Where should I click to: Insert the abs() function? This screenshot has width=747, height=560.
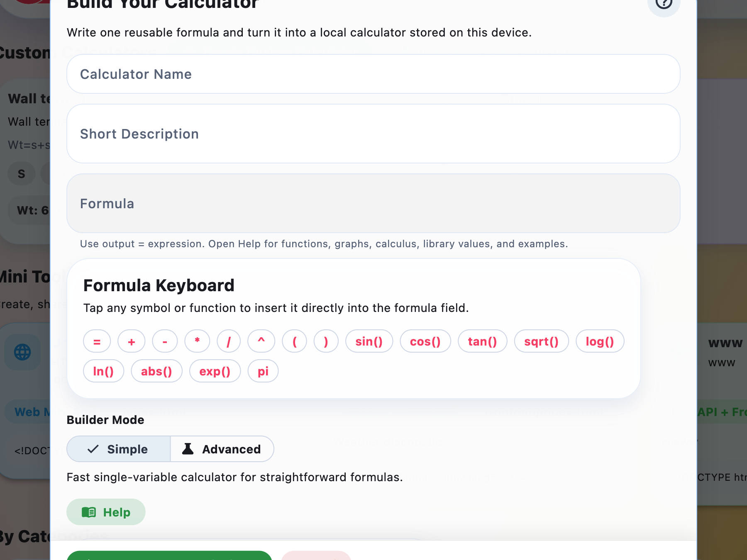pyautogui.click(x=157, y=371)
